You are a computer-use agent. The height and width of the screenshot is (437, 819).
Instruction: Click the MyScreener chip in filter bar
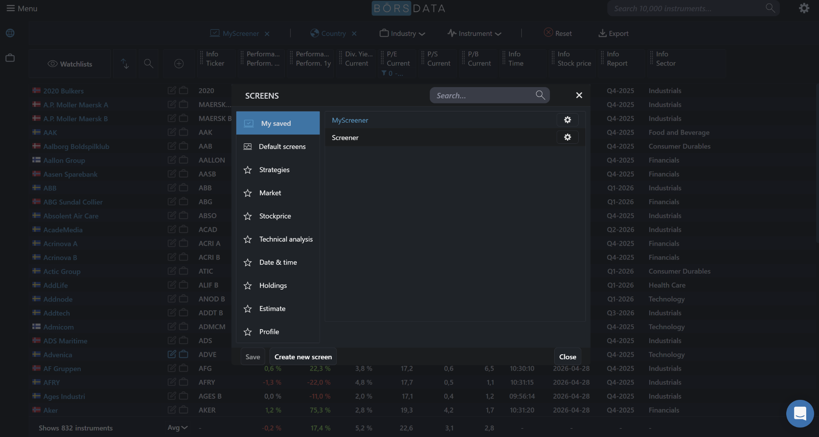(235, 33)
